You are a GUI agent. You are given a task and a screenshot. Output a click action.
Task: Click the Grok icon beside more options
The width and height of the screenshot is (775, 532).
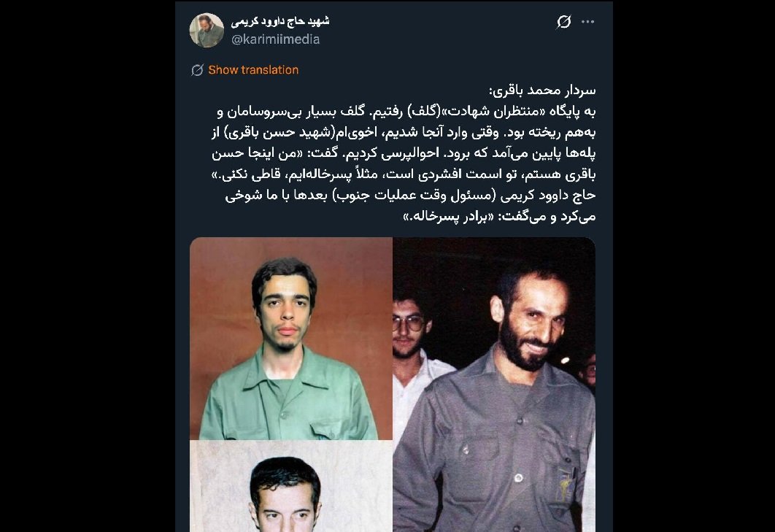tap(563, 22)
